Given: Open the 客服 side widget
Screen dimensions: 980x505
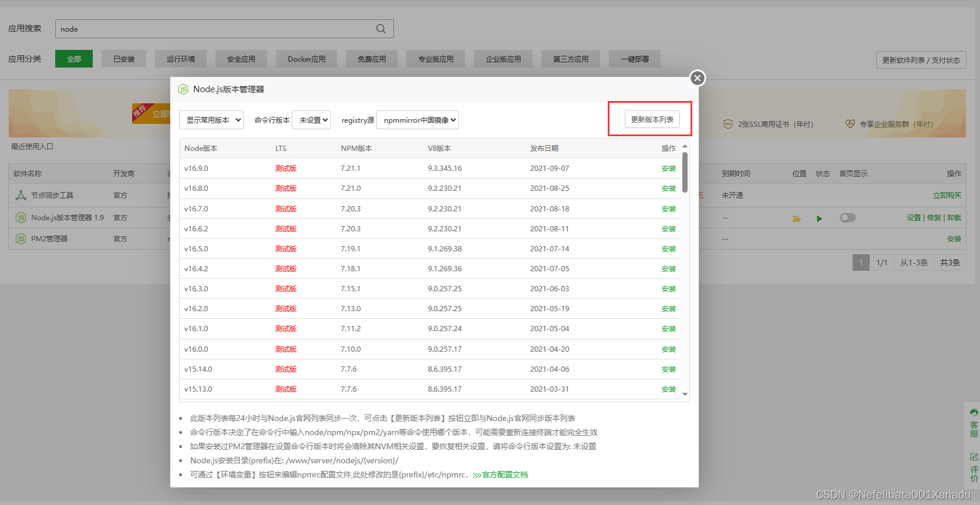Looking at the screenshot, I should point(974,423).
